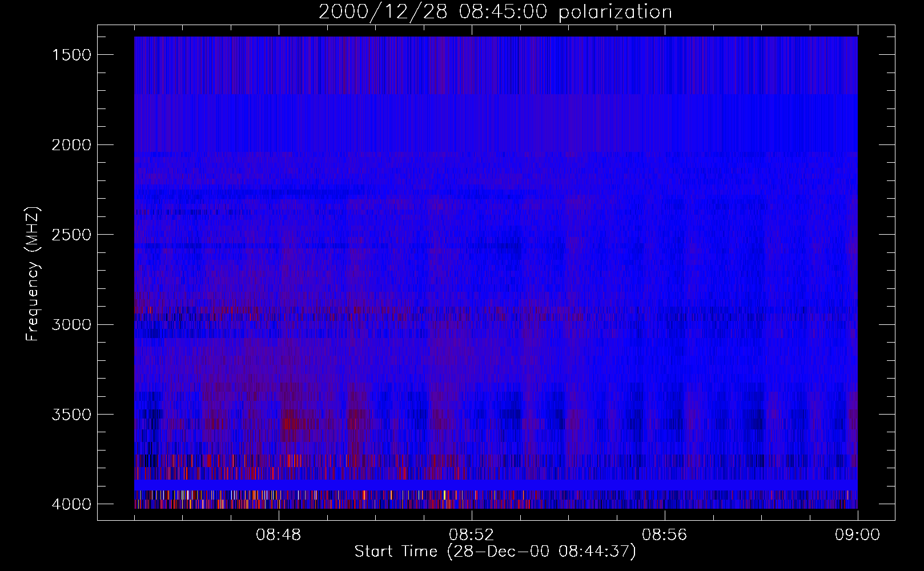Click the plot title "2000/12/28 08:45:00 polarization"

point(495,12)
